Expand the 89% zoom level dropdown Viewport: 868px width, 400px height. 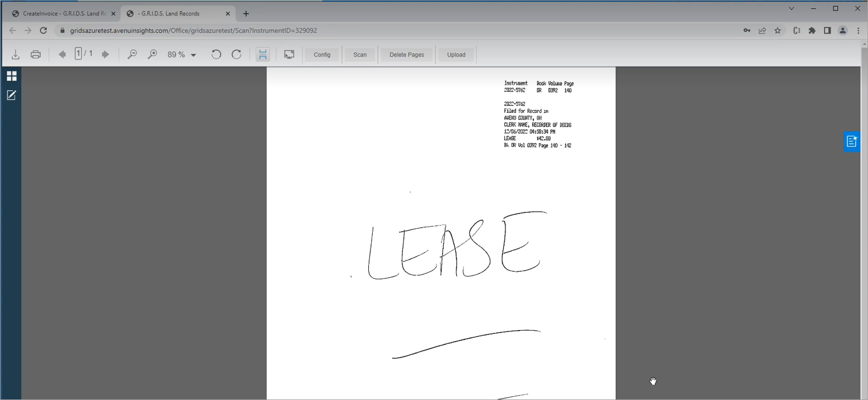(x=193, y=55)
